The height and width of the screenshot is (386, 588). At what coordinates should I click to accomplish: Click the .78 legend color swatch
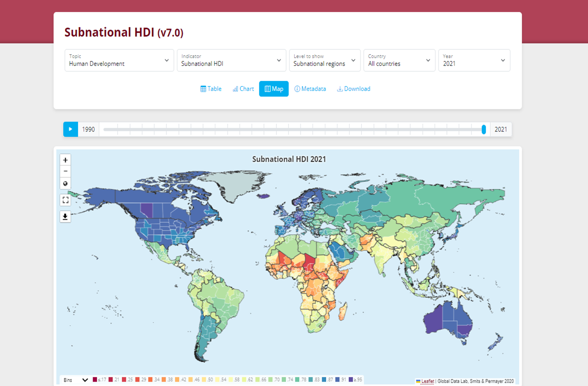pyautogui.click(x=297, y=380)
